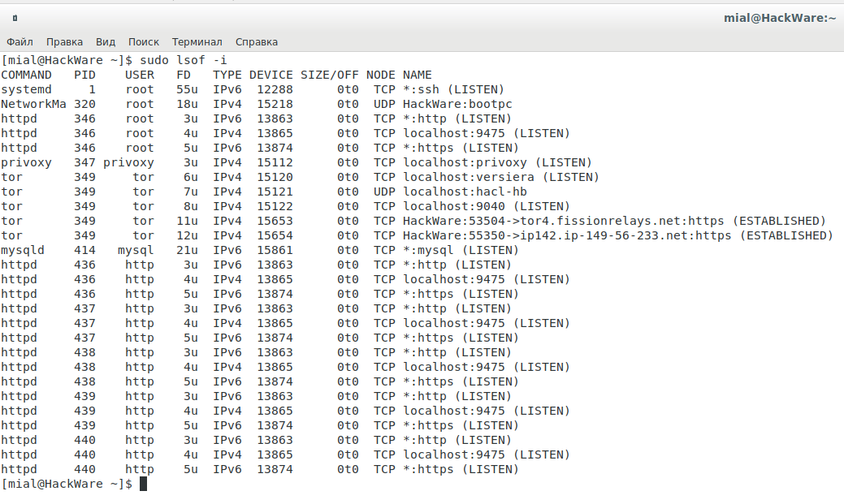The height and width of the screenshot is (504, 844).
Task: Click the HackWare:bootpc UDP entry
Action: [x=457, y=104]
